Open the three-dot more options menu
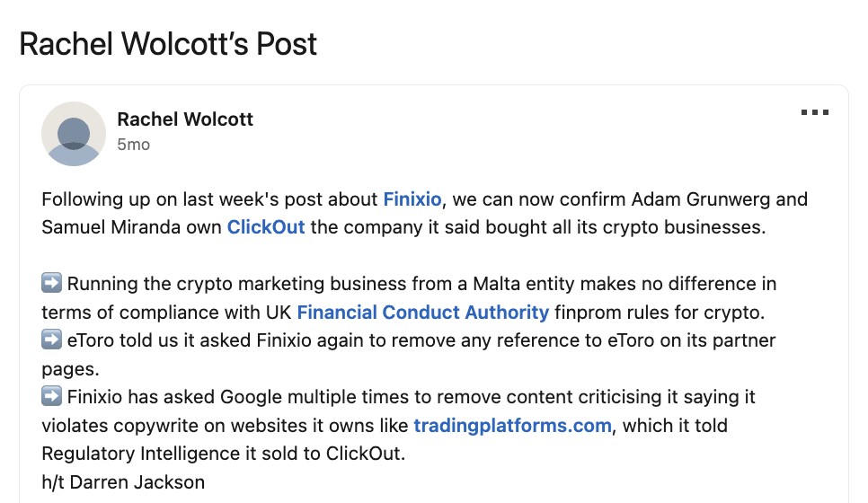Image resolution: width=868 pixels, height=503 pixels. [815, 112]
